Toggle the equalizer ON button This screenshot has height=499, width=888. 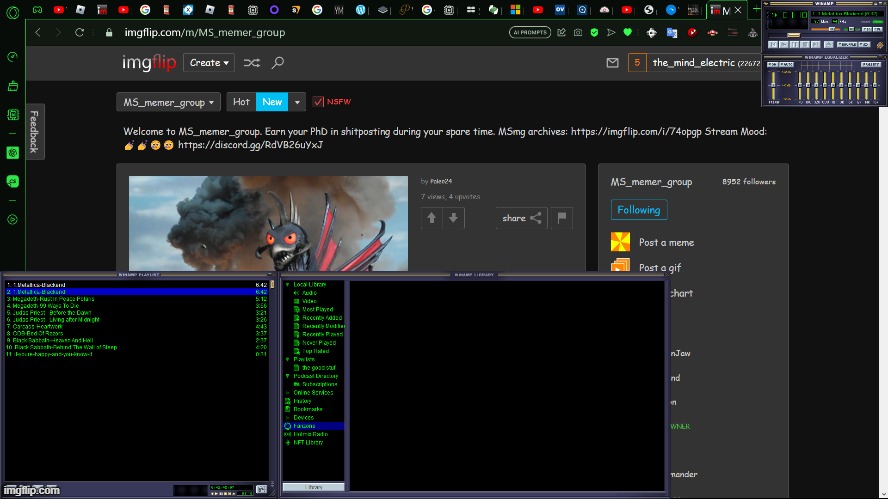point(772,65)
